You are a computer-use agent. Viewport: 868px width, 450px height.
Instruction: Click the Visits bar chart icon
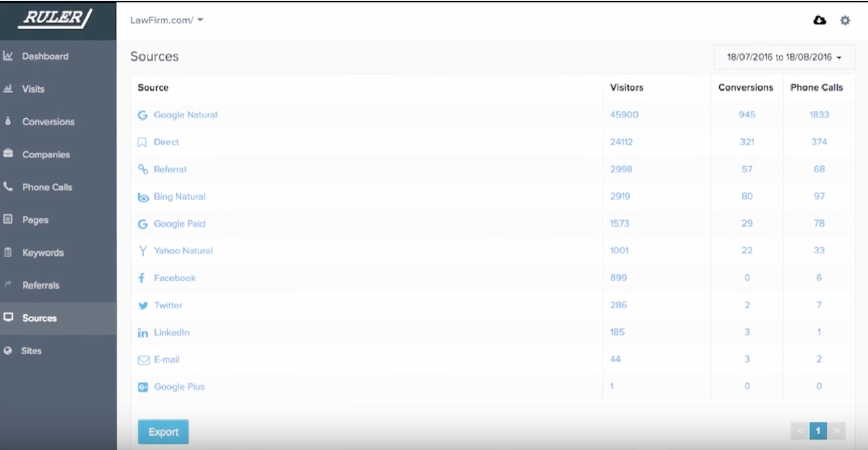[x=8, y=88]
